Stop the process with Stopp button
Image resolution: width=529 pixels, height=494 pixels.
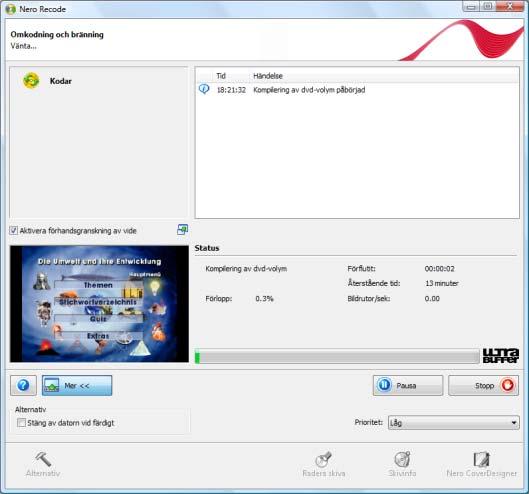483,385
